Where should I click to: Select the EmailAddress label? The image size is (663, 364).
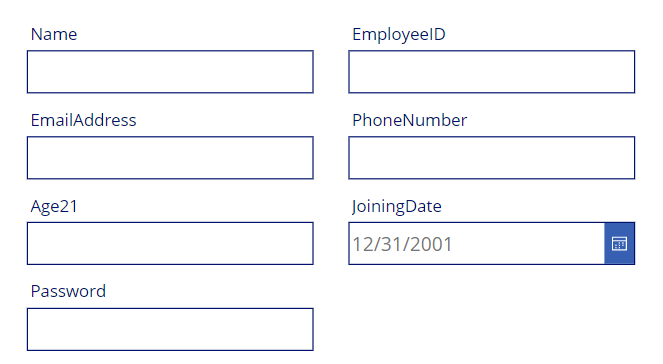[83, 120]
